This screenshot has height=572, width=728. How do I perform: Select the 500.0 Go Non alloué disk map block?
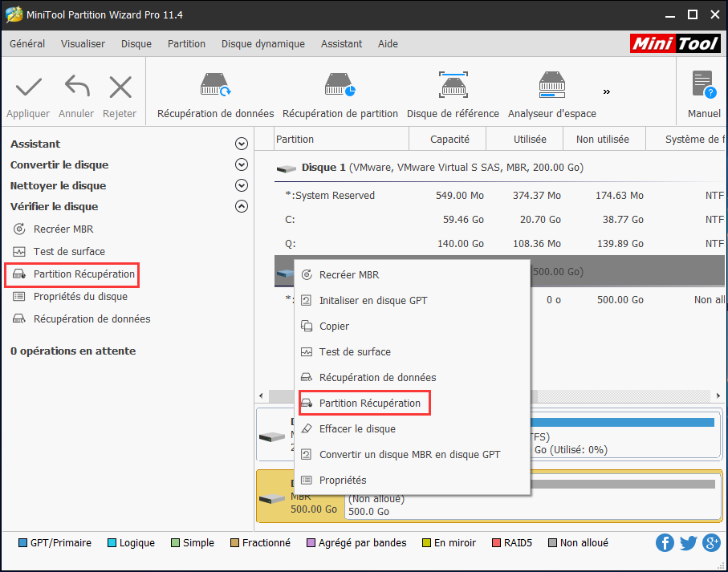click(532, 497)
